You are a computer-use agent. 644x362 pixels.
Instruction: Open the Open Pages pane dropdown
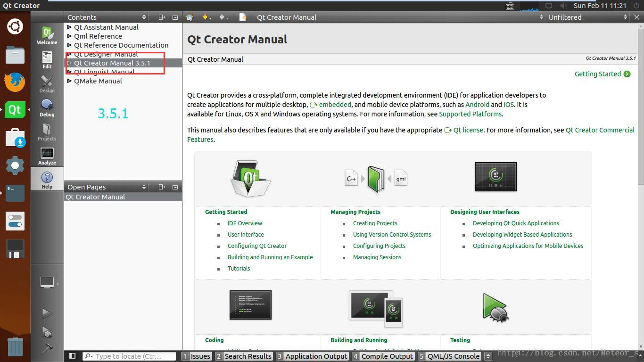click(107, 187)
